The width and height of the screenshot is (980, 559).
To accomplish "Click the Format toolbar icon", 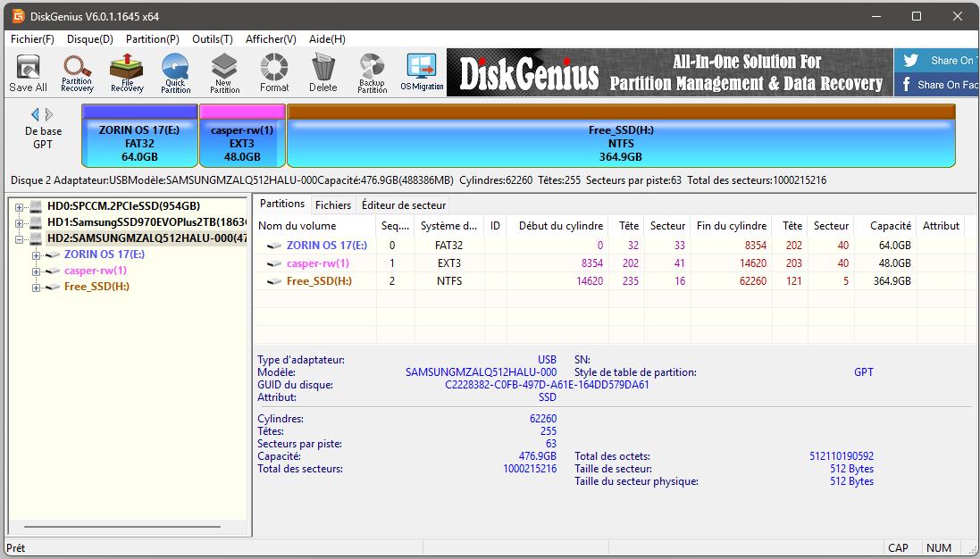I will pos(273,74).
